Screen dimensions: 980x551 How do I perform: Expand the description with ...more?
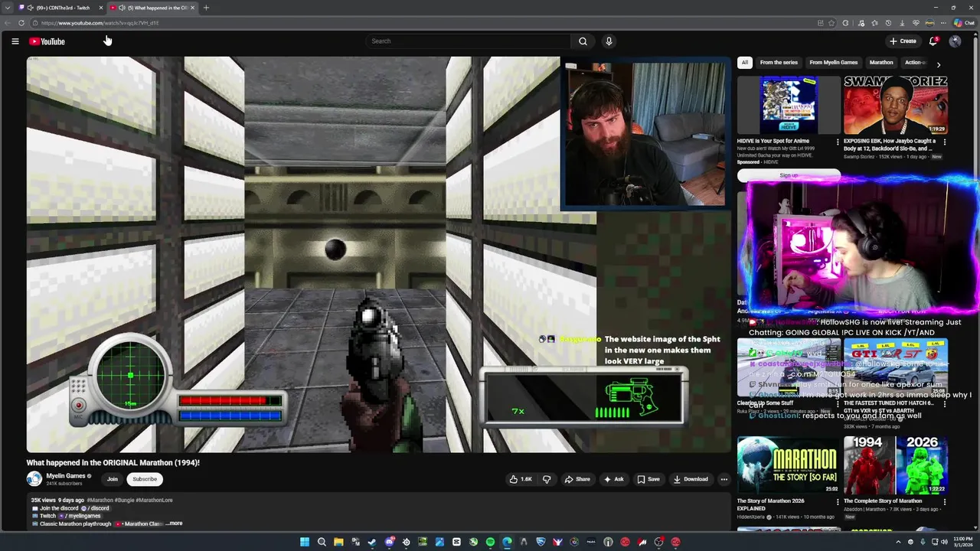(175, 523)
